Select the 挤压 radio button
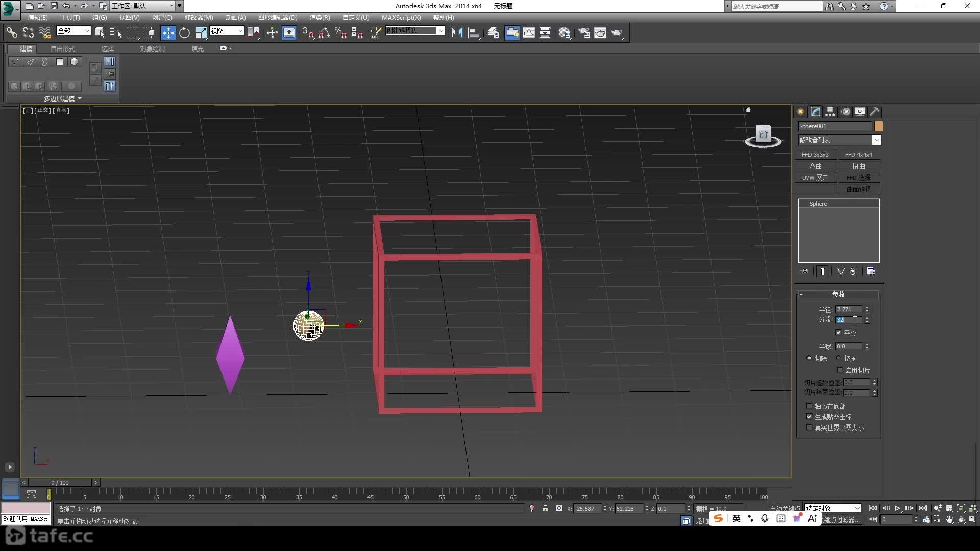980x551 pixels. pyautogui.click(x=838, y=358)
